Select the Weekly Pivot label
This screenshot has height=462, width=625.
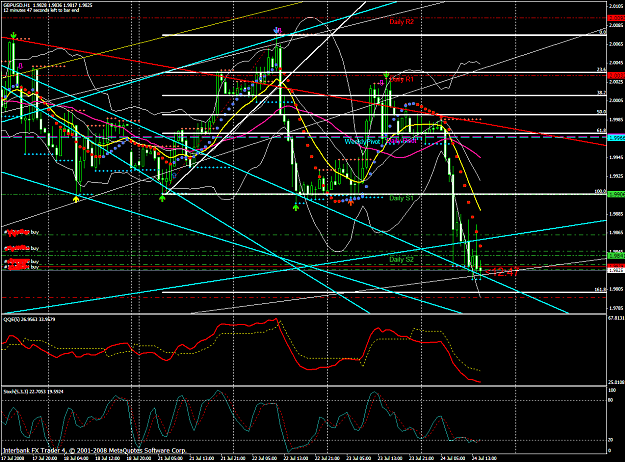pyautogui.click(x=362, y=142)
